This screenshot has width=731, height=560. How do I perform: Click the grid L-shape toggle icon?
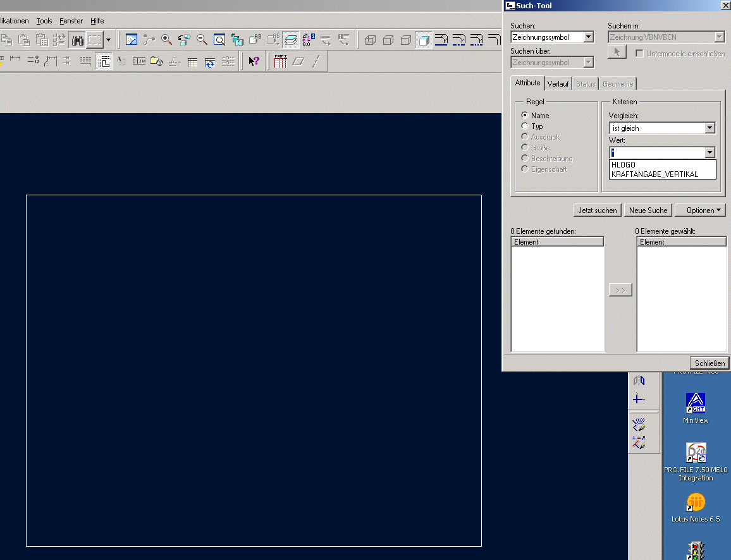[x=104, y=61]
